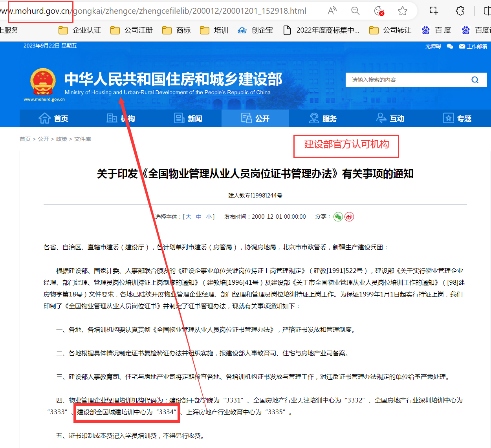
Task: Open the 首页 navigation tab
Action: [x=53, y=119]
